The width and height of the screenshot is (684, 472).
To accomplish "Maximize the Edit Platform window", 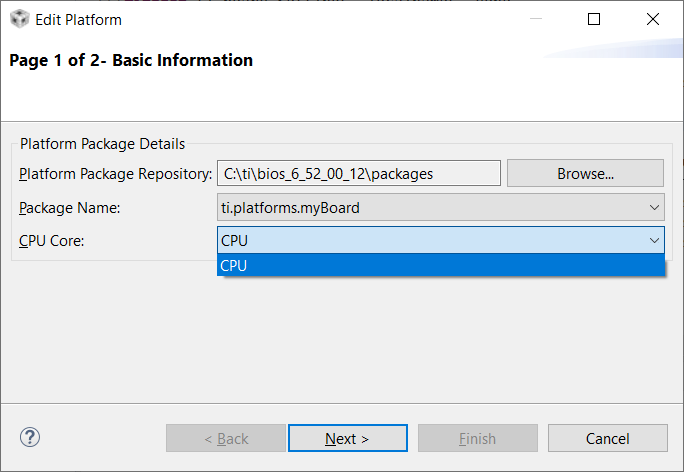I will click(594, 19).
